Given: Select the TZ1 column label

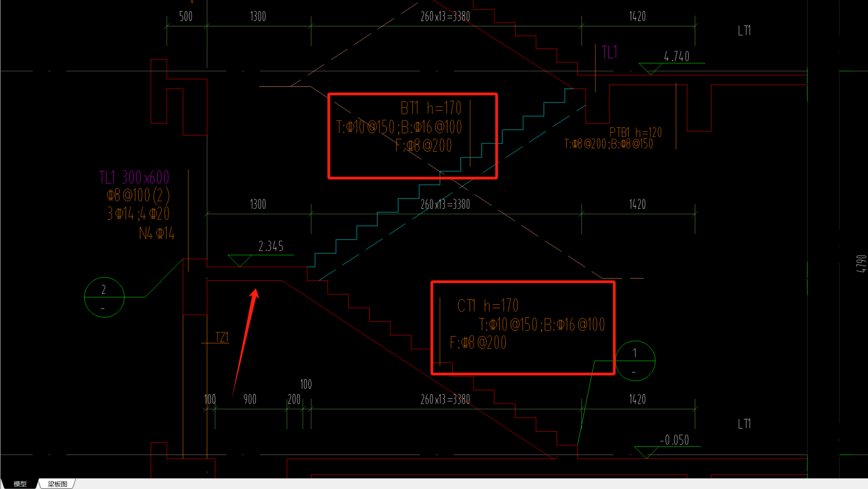Looking at the screenshot, I should tap(222, 337).
